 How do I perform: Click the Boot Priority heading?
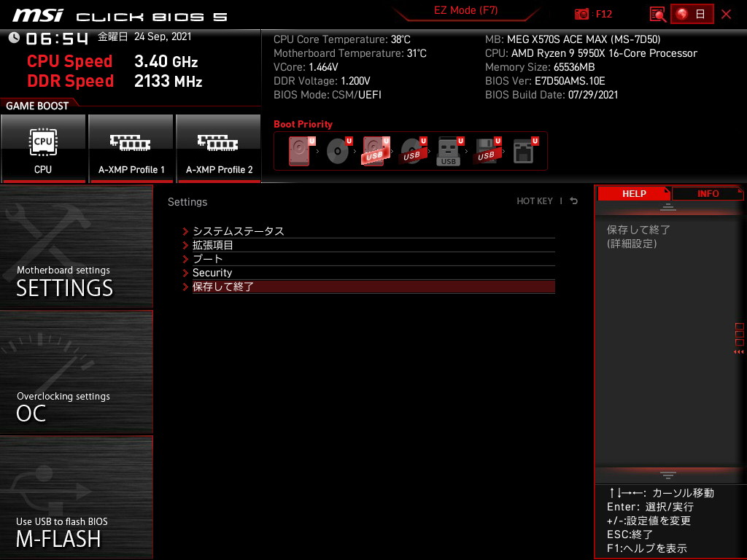303,124
